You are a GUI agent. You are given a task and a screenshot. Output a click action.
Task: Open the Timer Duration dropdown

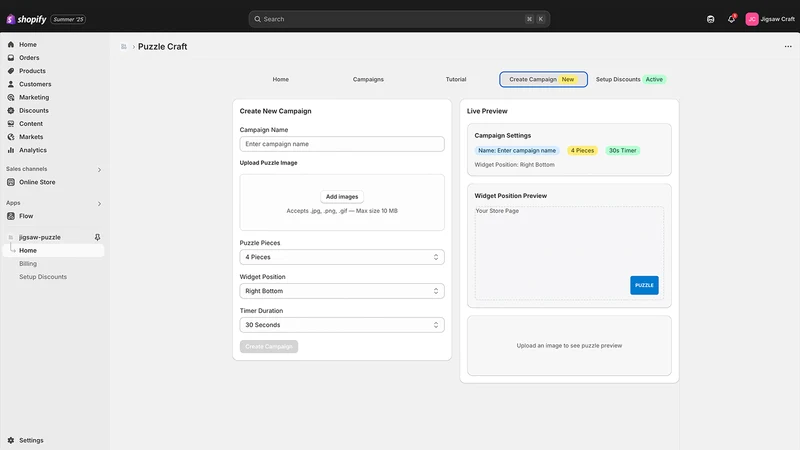point(342,325)
